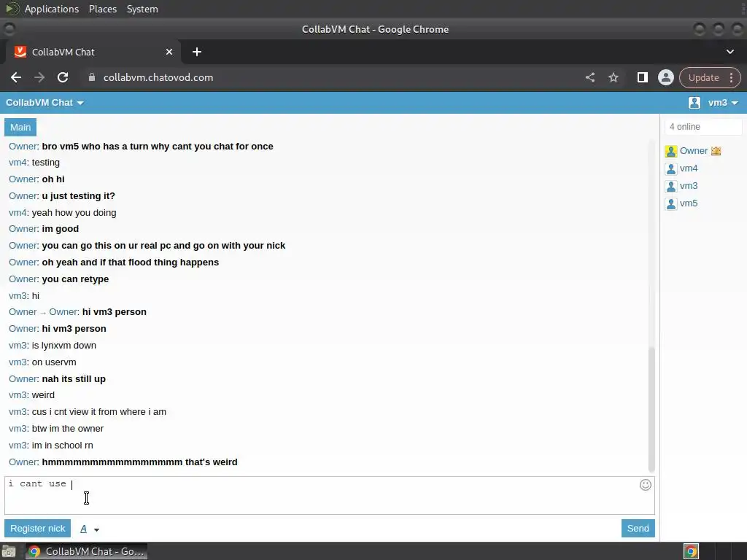Open the emoji smiley picker
Image resolution: width=747 pixels, height=560 pixels.
click(645, 485)
